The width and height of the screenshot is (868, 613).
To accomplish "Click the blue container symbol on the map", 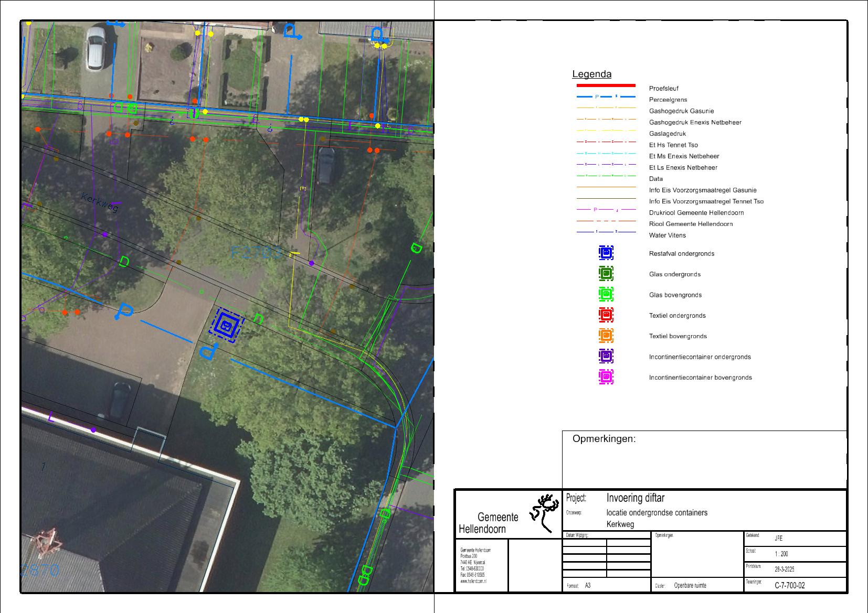I will pos(226,326).
